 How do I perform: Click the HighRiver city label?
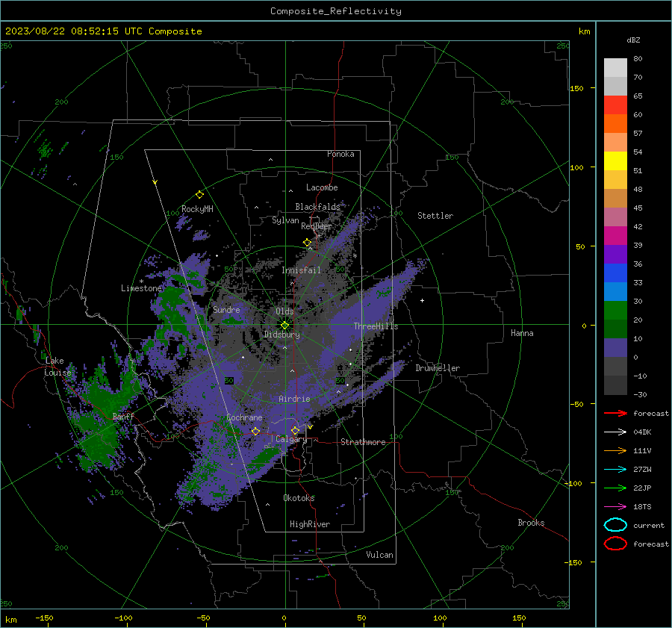tap(310, 524)
